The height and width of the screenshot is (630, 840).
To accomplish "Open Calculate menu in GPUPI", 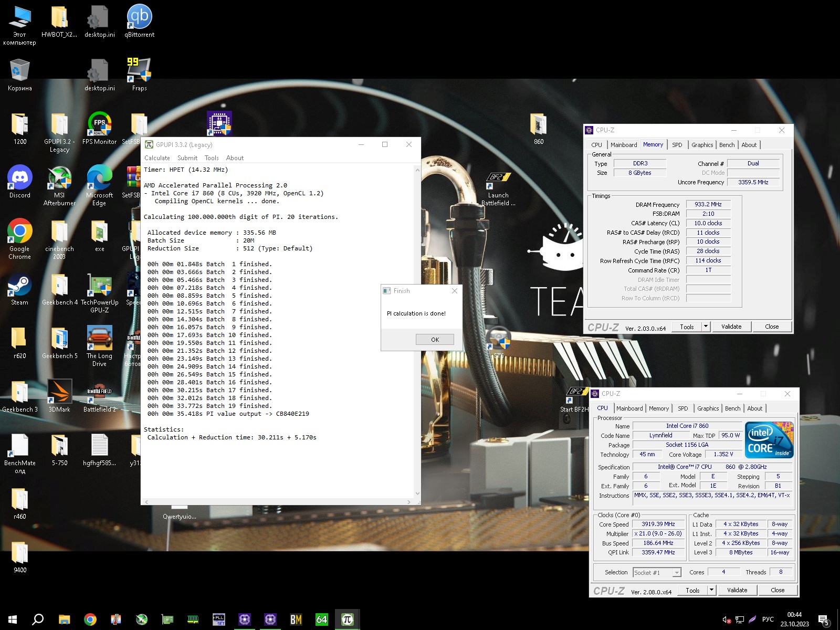I will [x=157, y=157].
